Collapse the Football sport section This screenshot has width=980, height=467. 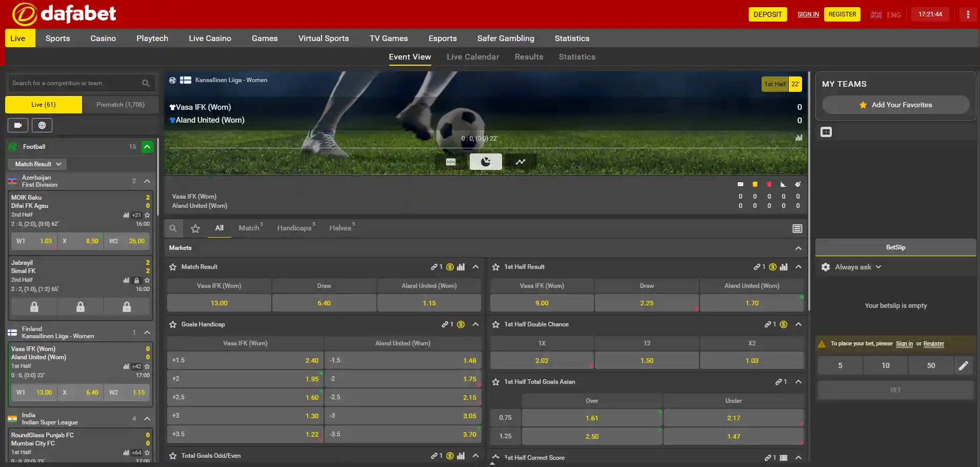point(147,147)
